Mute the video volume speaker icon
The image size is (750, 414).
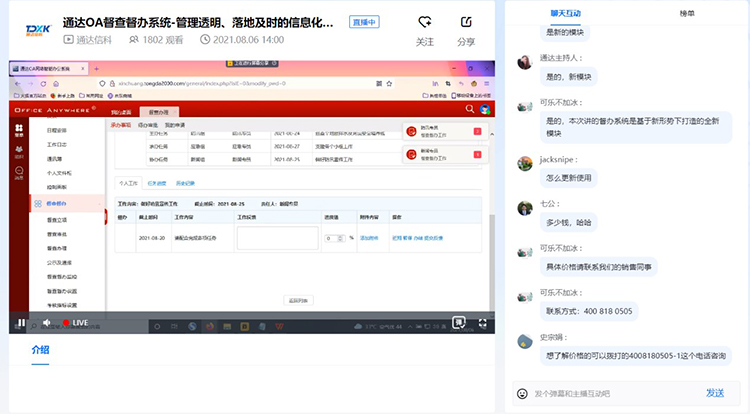tap(47, 323)
